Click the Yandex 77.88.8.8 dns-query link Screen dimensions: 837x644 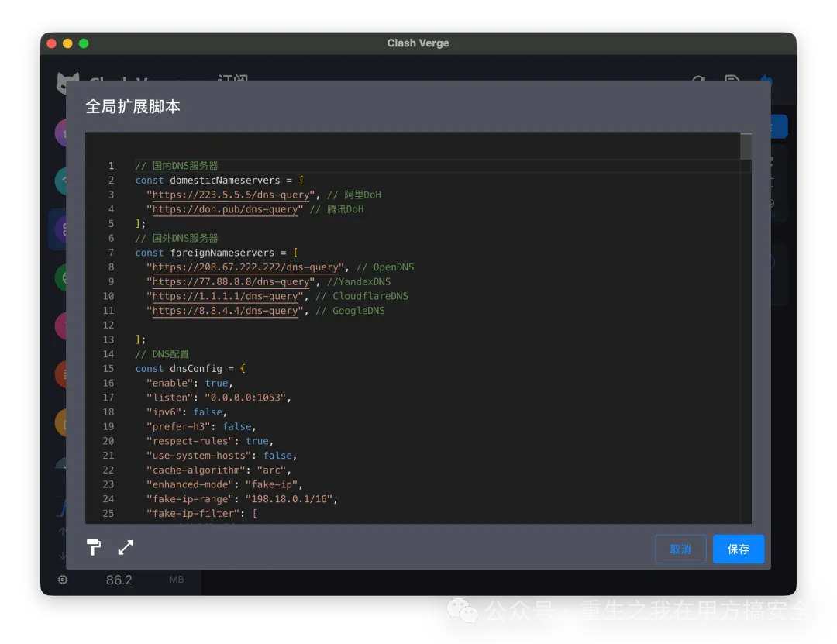230,282
